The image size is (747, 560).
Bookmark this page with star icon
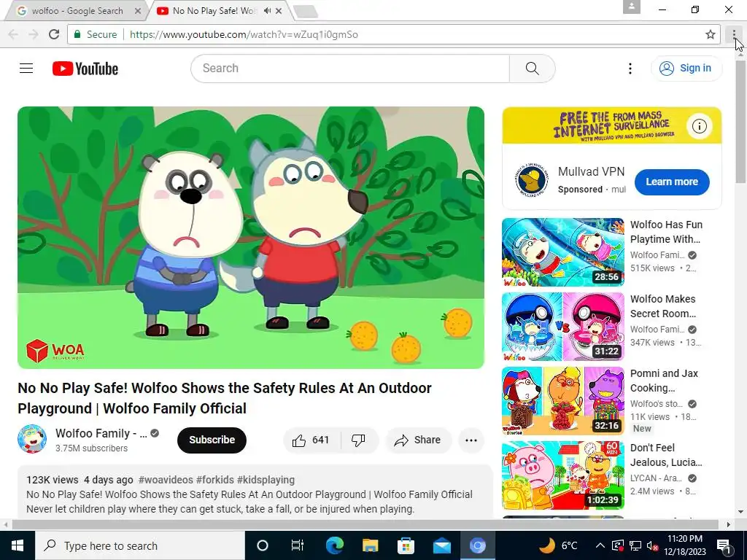[x=711, y=34]
